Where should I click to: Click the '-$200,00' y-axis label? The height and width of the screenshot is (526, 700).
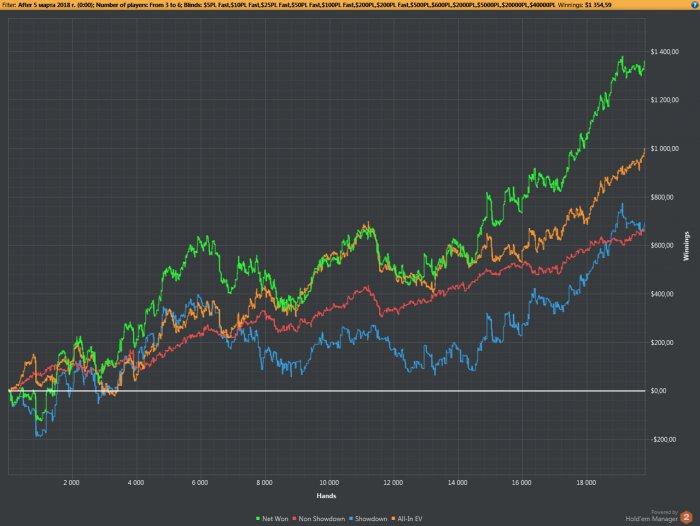[x=663, y=439]
